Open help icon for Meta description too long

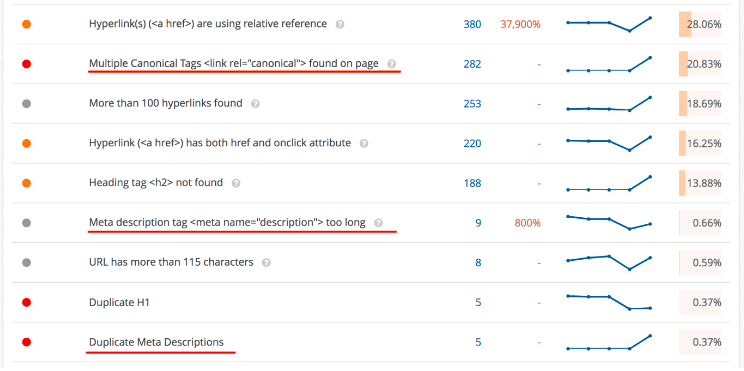click(x=378, y=223)
